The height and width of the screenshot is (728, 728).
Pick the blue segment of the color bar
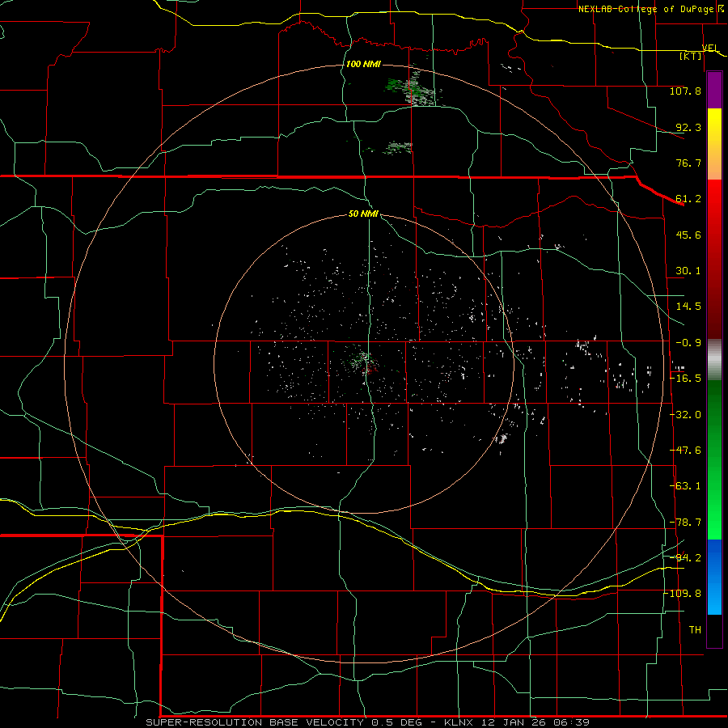click(x=714, y=577)
